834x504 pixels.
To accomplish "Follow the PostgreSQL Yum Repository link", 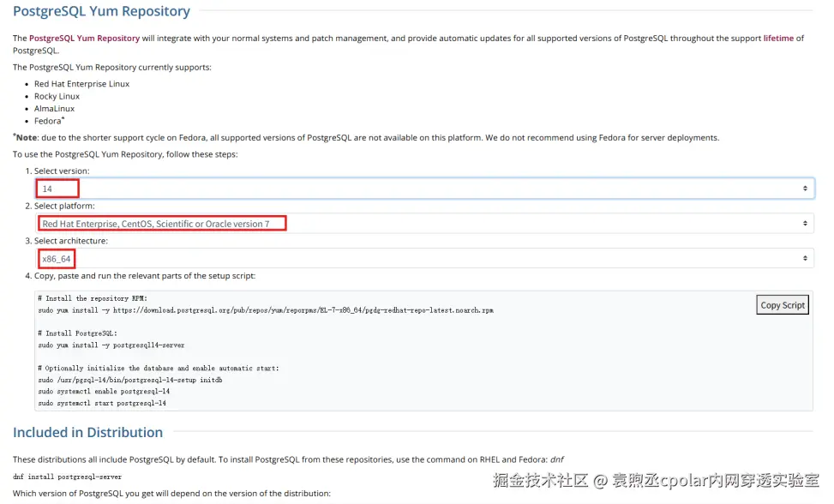I will [x=84, y=39].
